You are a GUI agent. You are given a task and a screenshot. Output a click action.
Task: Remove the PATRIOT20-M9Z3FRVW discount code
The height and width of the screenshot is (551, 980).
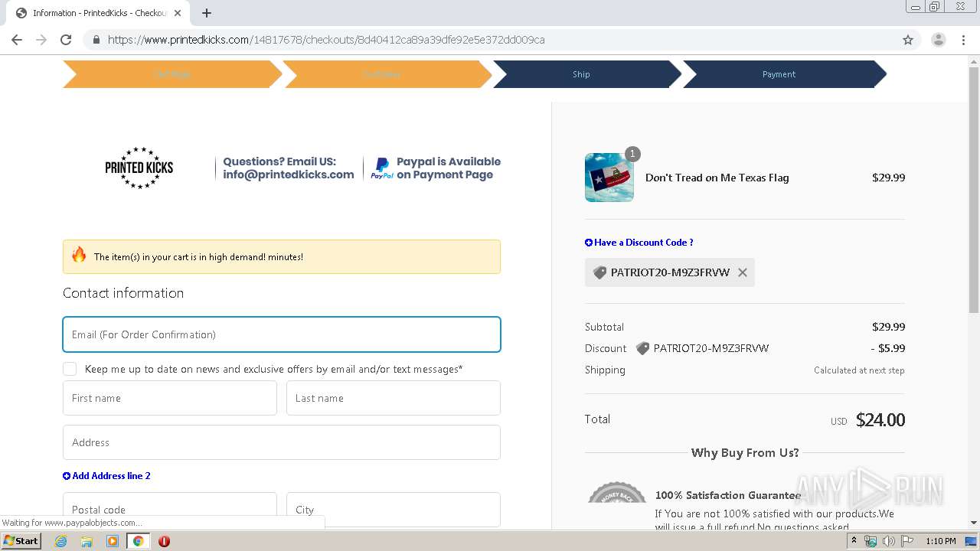pyautogui.click(x=743, y=272)
